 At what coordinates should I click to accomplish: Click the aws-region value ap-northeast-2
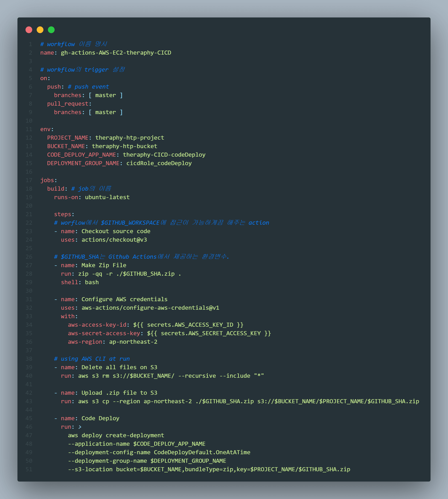(x=133, y=342)
